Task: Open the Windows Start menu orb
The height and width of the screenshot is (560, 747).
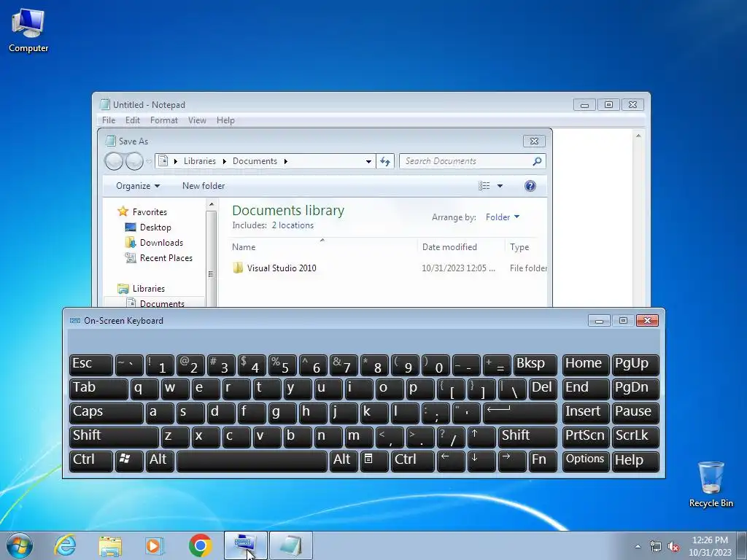Action: 20,545
